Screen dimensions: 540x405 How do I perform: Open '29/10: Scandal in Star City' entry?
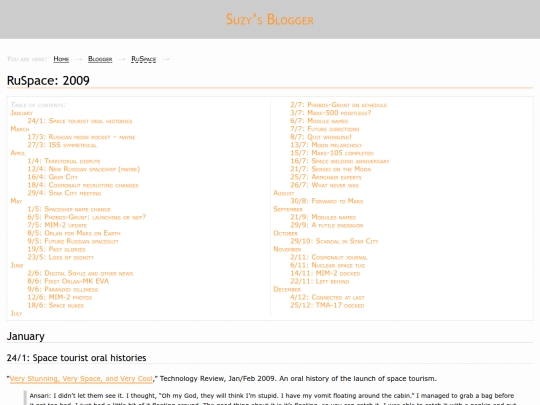(334, 241)
